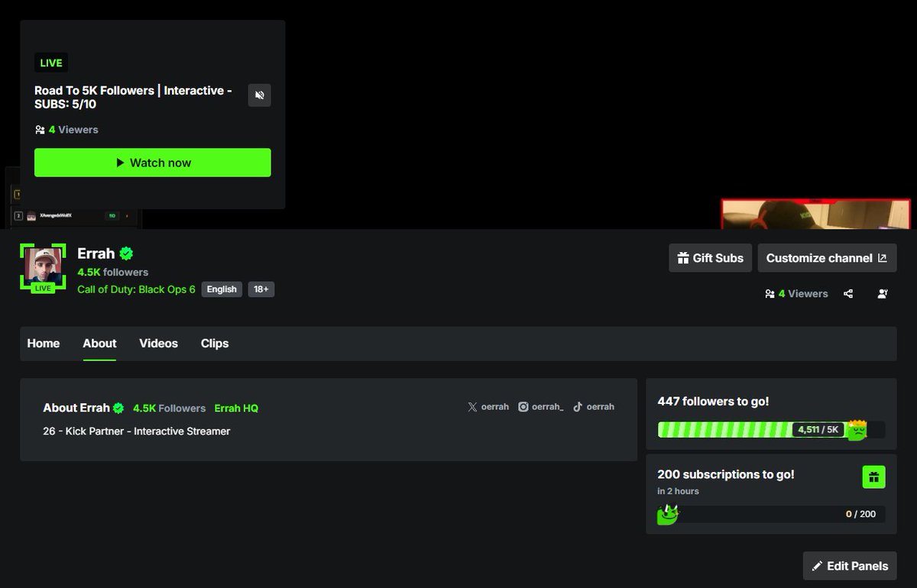Image resolution: width=917 pixels, height=588 pixels.
Task: Click the verified badge beside the Errah channel name
Action: point(126,254)
